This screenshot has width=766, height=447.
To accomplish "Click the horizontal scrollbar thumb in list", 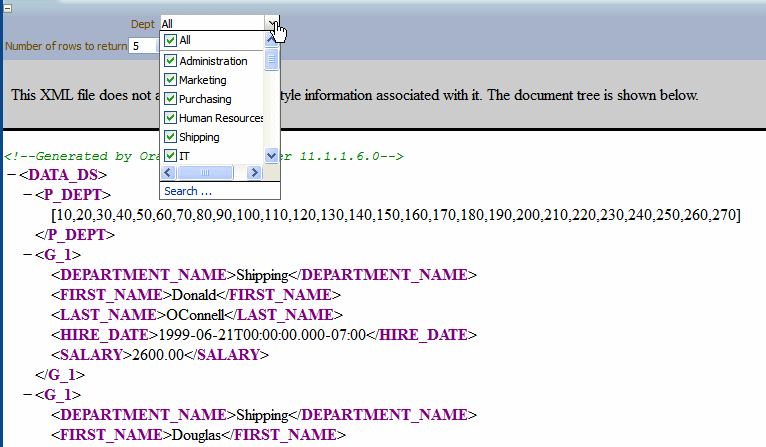I will pos(205,172).
